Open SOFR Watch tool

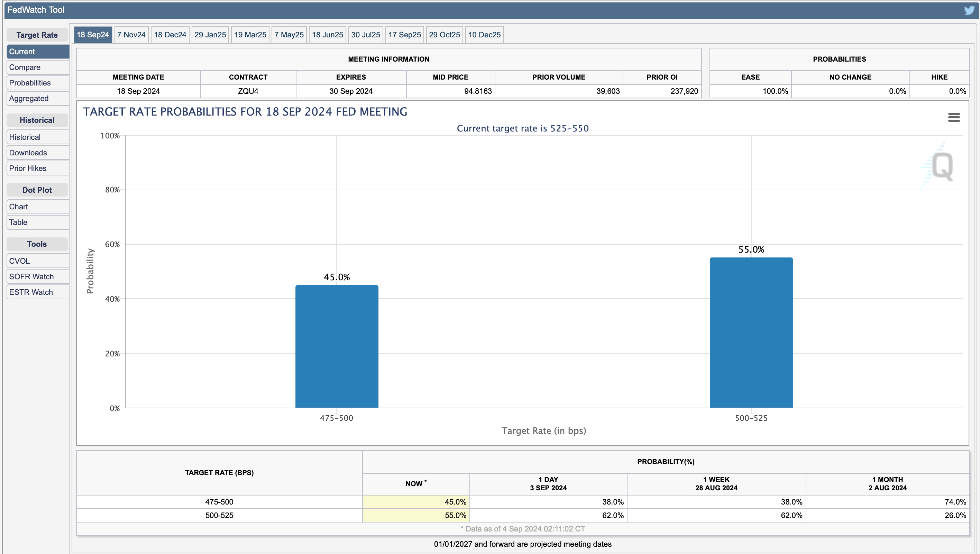(x=37, y=276)
